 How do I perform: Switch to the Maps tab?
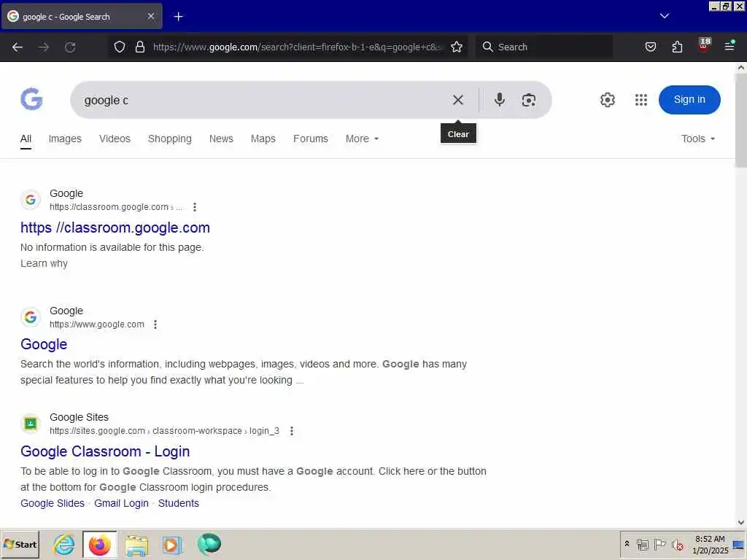click(x=263, y=139)
